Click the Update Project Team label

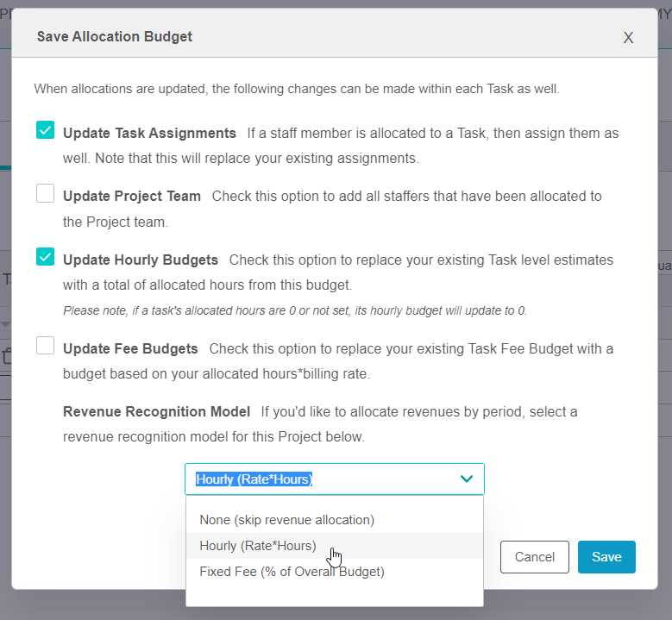132,197
